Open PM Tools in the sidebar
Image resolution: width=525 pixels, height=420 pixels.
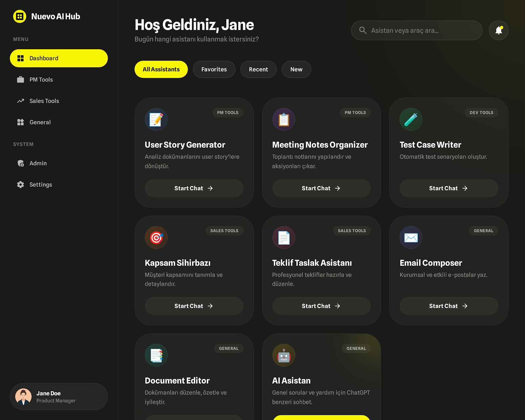click(41, 80)
